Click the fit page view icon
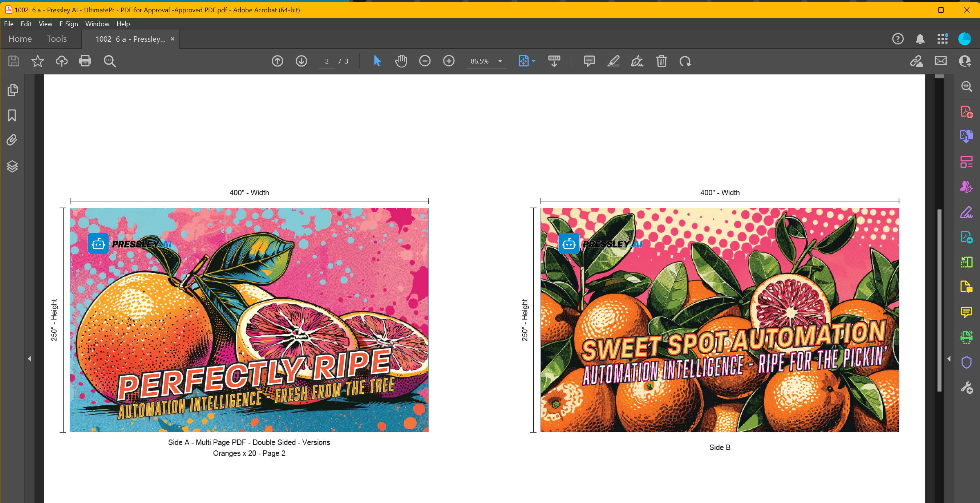 pyautogui.click(x=523, y=61)
